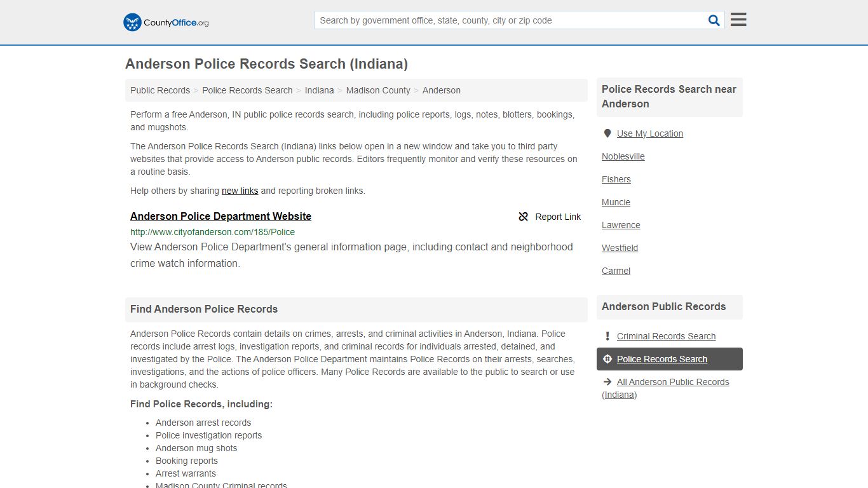Screen dimensions: 868x488
Task: Follow the new links hyperlink
Action: (x=240, y=191)
